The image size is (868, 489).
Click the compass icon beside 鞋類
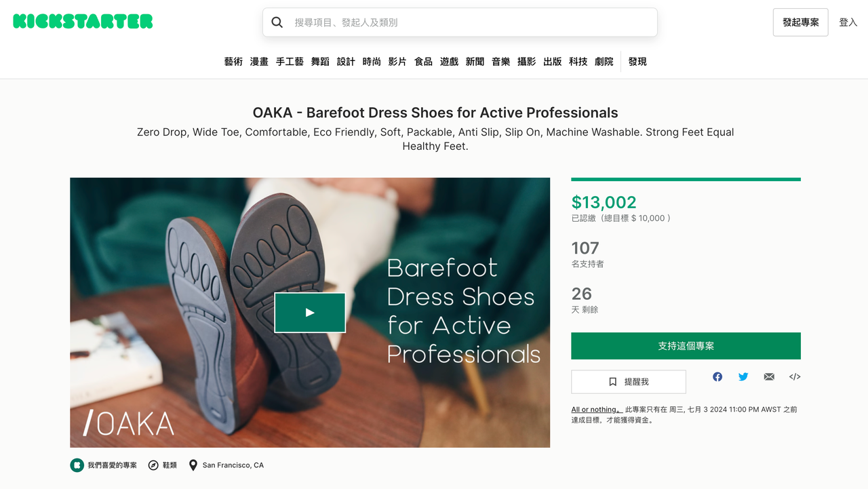[x=153, y=465]
